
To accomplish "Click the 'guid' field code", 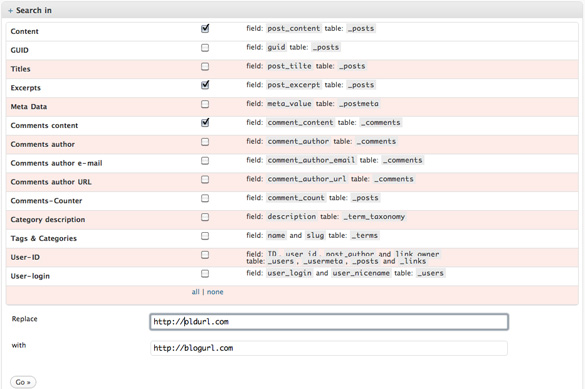I will 276,47.
